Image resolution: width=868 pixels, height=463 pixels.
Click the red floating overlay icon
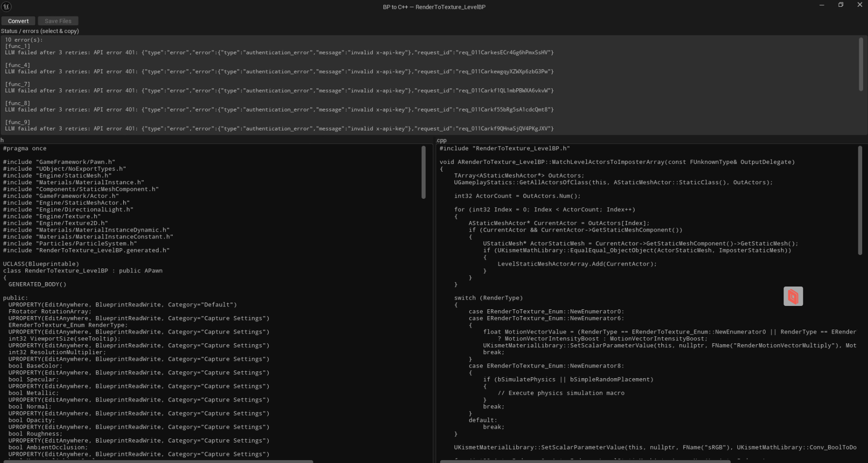(793, 296)
